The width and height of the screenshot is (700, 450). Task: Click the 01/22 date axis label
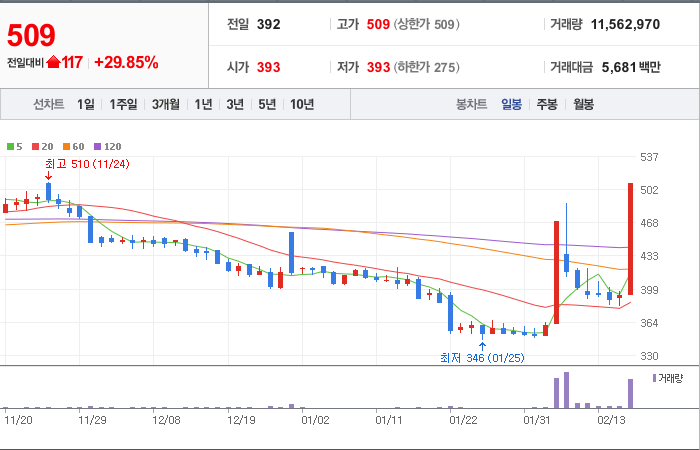463,421
